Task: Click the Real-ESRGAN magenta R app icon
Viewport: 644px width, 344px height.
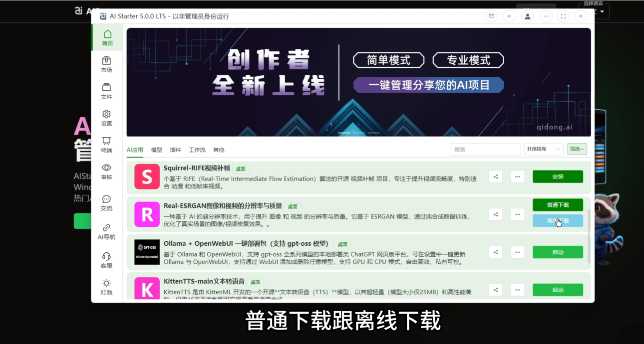Action: tap(147, 214)
